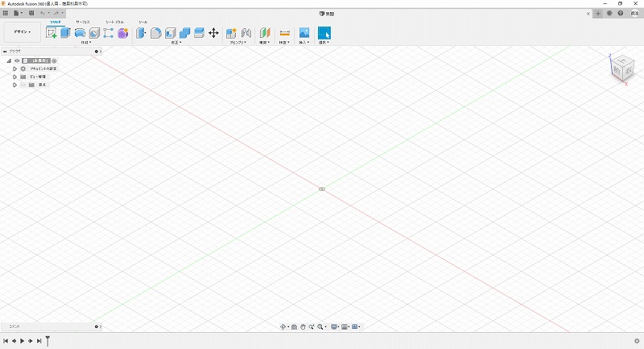This screenshot has height=349, width=644.
Task: Open the 作成 dropdown menu
Action: click(86, 43)
